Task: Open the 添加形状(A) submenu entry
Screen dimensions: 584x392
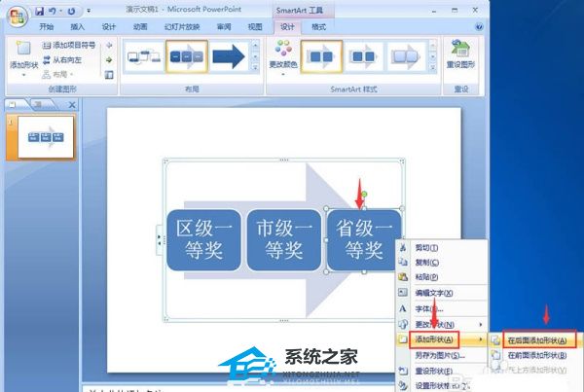Action: (443, 339)
